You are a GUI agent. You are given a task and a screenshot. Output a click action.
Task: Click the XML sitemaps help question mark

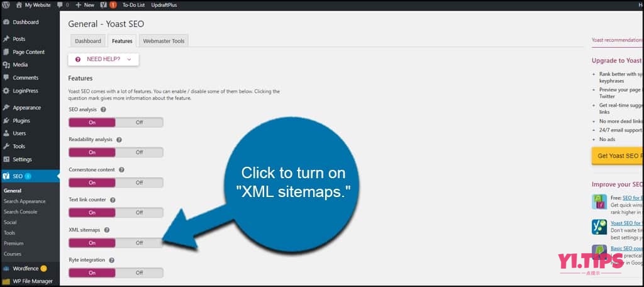(107, 230)
